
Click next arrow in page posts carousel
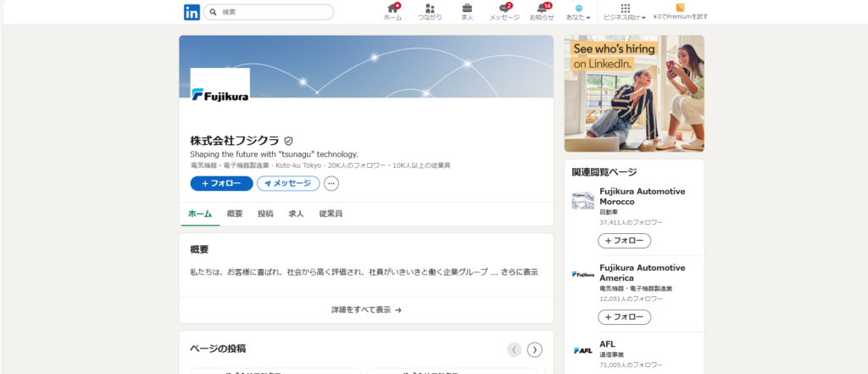point(535,349)
